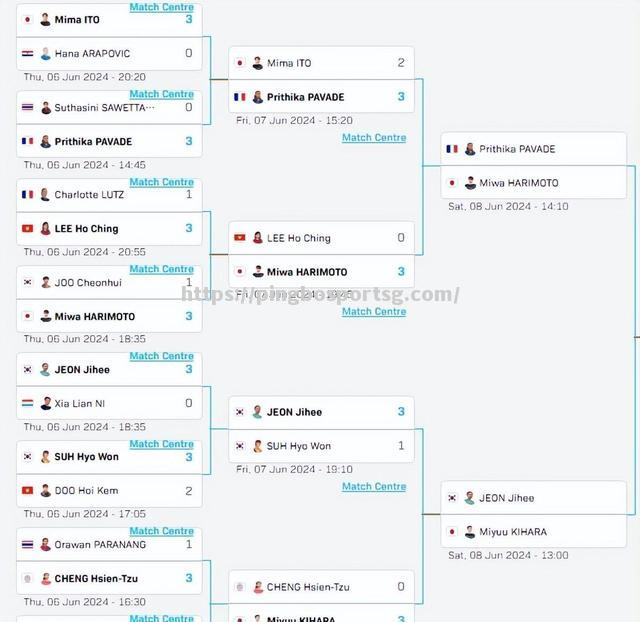640x622 pixels.
Task: Click Hana ARAPOVIC's player avatar
Action: [46, 53]
